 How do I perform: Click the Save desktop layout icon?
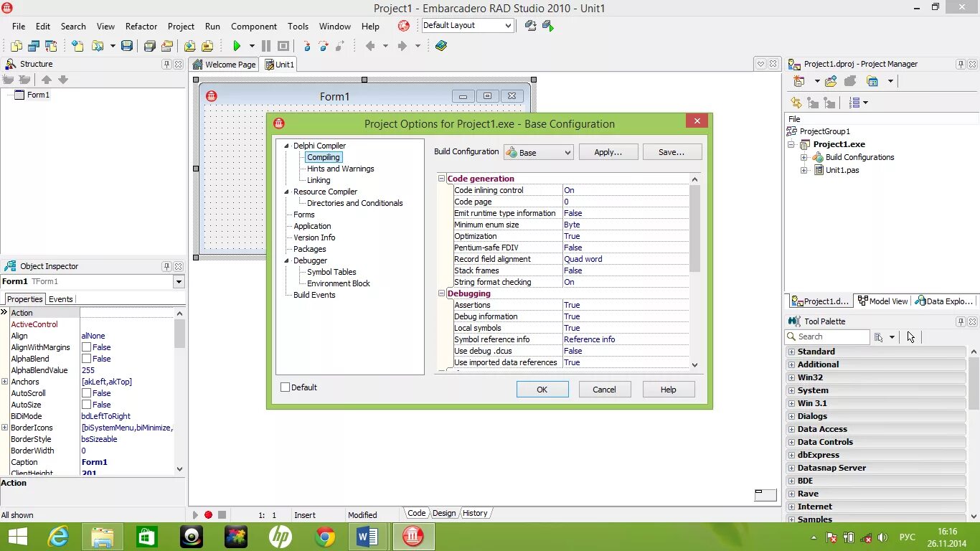point(531,25)
